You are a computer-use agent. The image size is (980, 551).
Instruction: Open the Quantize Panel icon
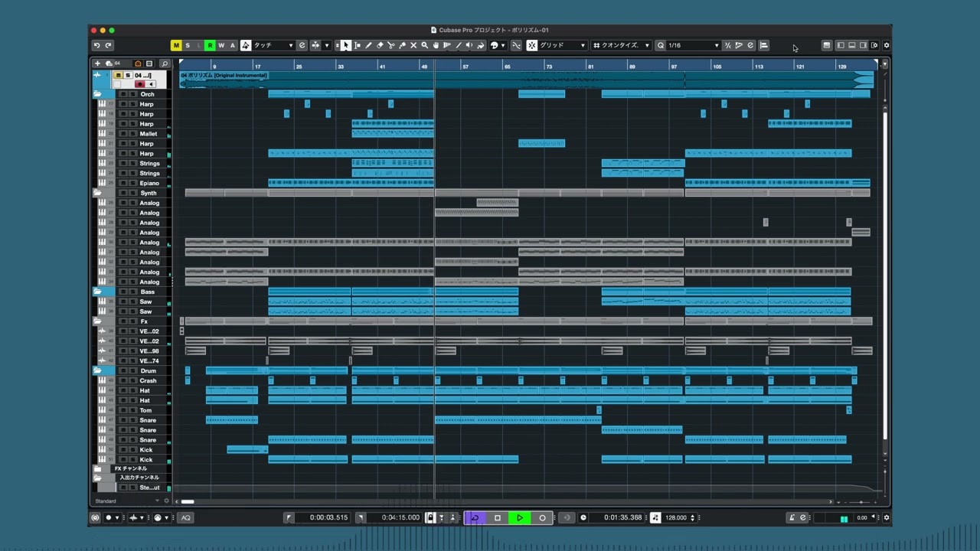click(750, 45)
